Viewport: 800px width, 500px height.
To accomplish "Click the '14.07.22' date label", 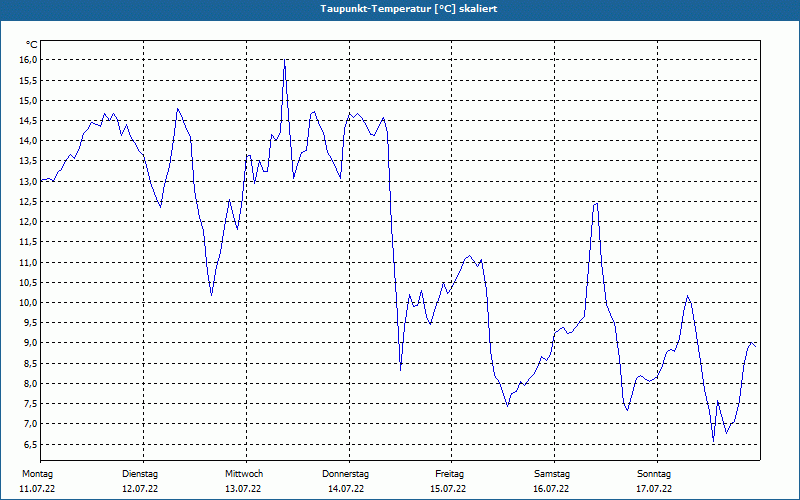I will coord(346,489).
